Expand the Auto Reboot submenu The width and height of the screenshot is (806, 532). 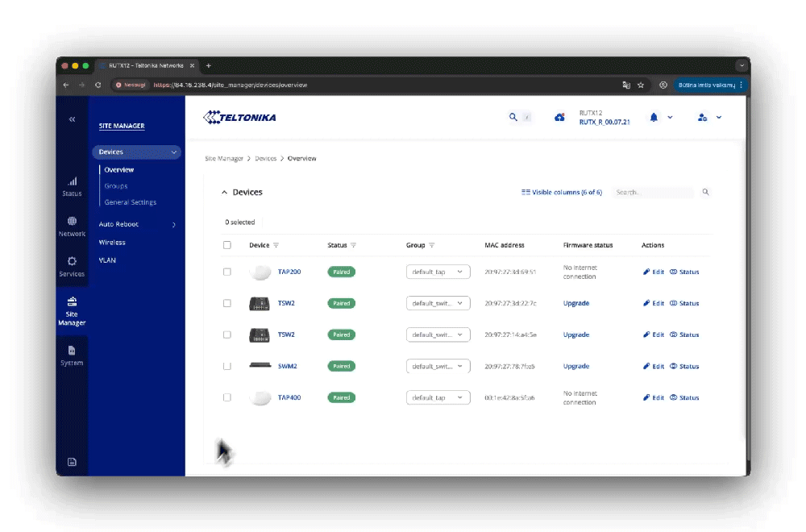(x=135, y=224)
